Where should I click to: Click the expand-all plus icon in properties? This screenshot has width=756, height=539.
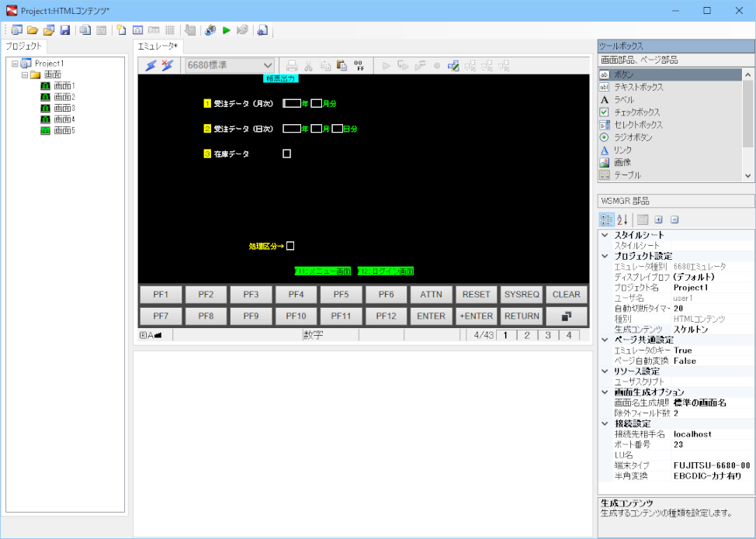[659, 219]
